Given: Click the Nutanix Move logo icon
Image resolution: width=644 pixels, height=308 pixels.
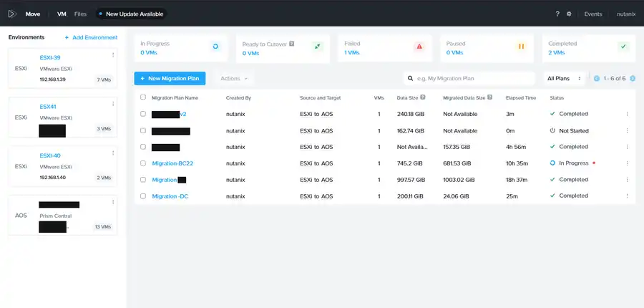Looking at the screenshot, I should pyautogui.click(x=12, y=14).
